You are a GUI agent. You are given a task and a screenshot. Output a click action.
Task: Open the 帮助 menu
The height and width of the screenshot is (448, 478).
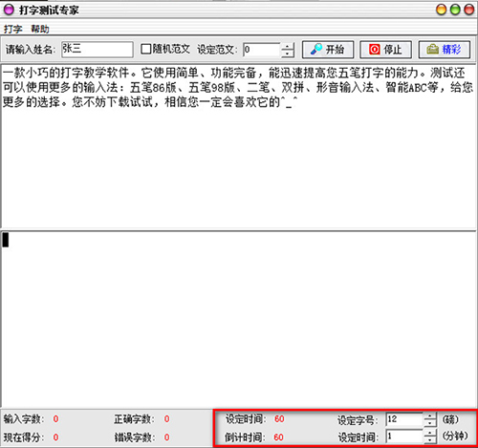pyautogui.click(x=40, y=29)
